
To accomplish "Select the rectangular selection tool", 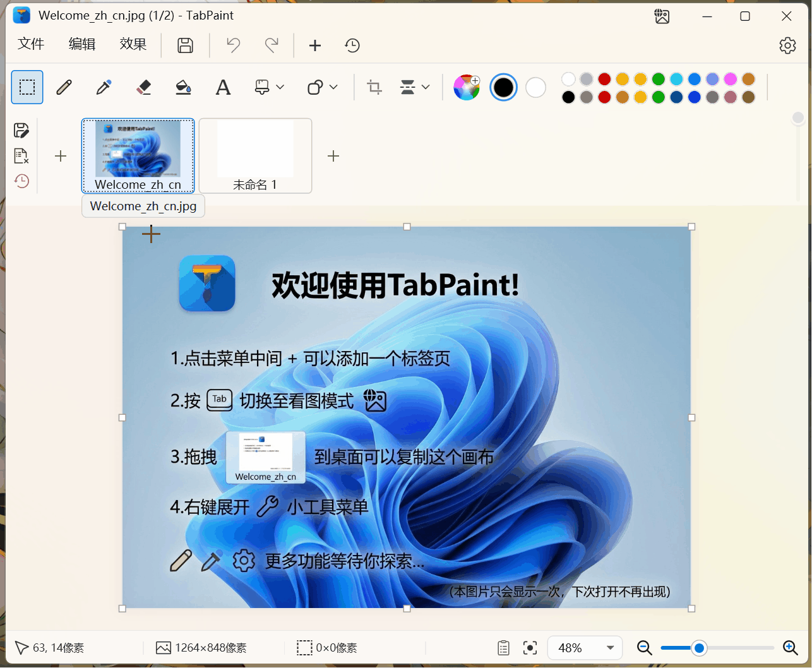I will [27, 87].
